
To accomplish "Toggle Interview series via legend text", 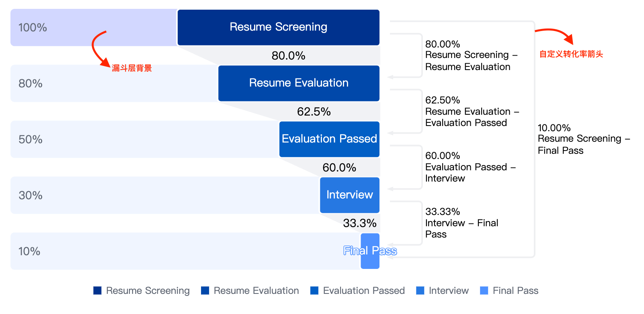I will point(449,291).
